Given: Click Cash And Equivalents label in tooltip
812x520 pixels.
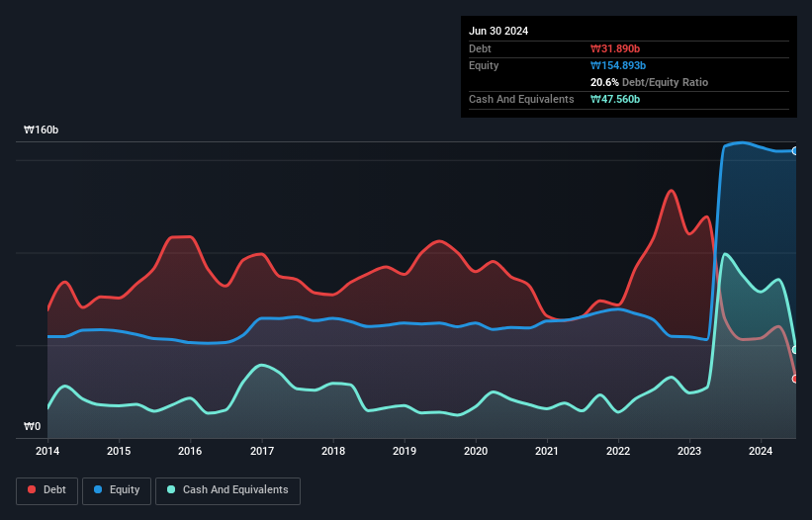Looking at the screenshot, I should pyautogui.click(x=521, y=99).
